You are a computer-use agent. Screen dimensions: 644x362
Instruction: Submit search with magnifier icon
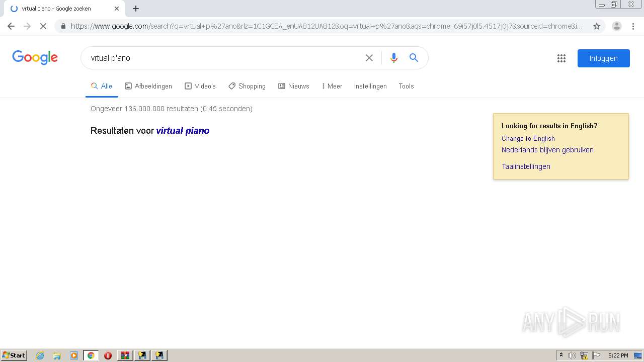tap(414, 58)
